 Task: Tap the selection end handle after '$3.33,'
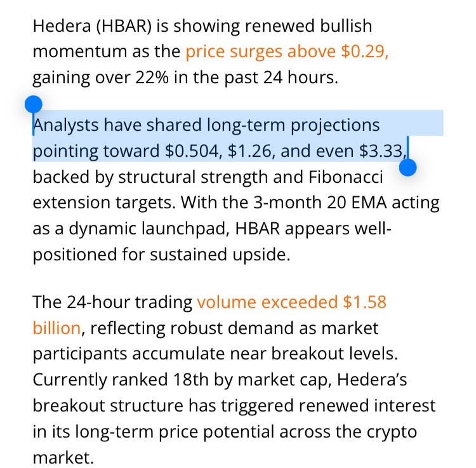[x=408, y=168]
